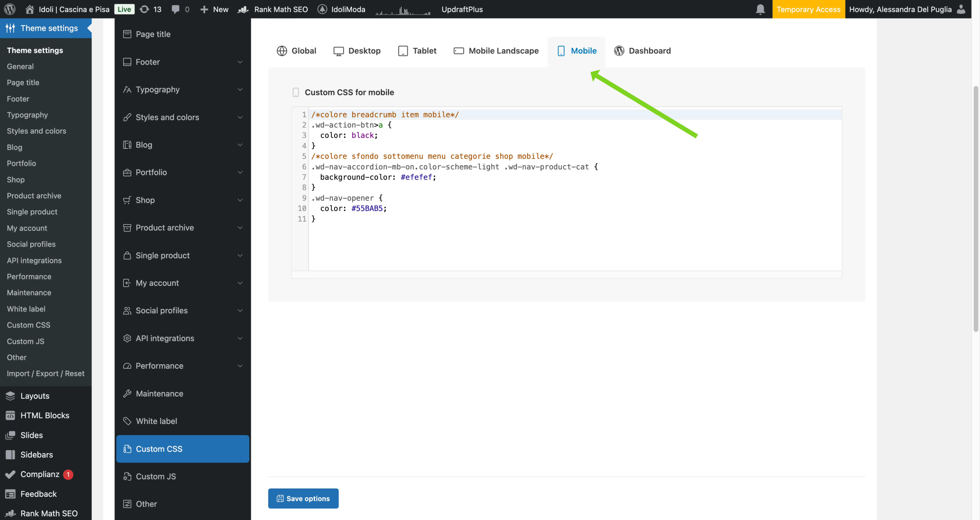Click the White label tag icon

pyautogui.click(x=127, y=421)
